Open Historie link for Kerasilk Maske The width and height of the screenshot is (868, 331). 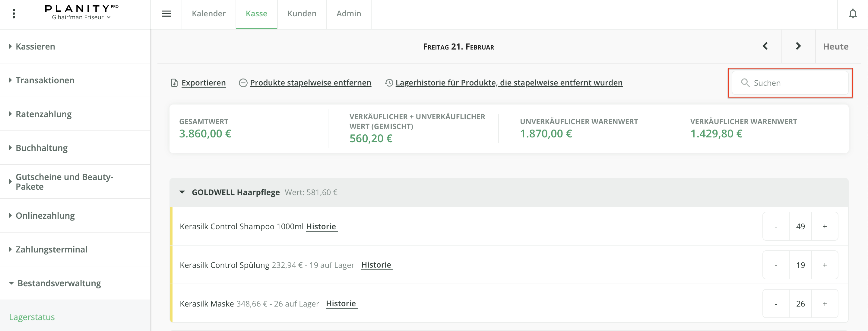tap(341, 303)
